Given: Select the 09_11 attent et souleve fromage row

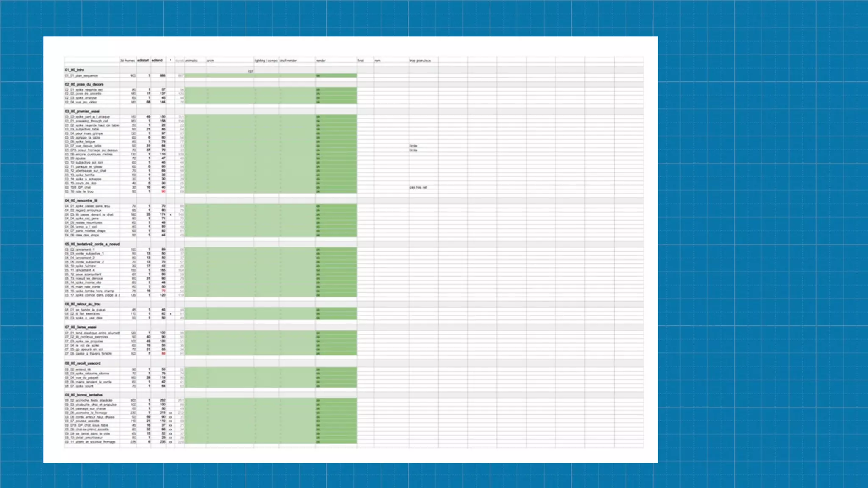Looking at the screenshot, I should (90, 442).
